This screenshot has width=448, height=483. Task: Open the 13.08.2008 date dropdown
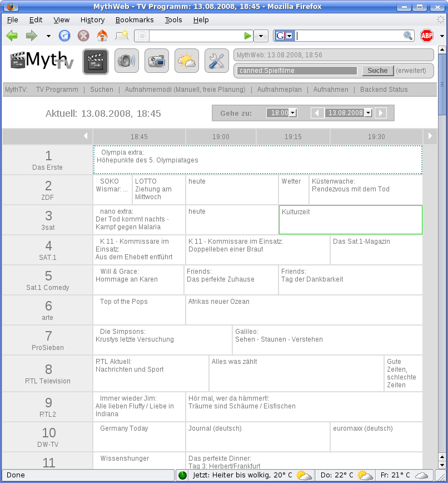(x=367, y=113)
